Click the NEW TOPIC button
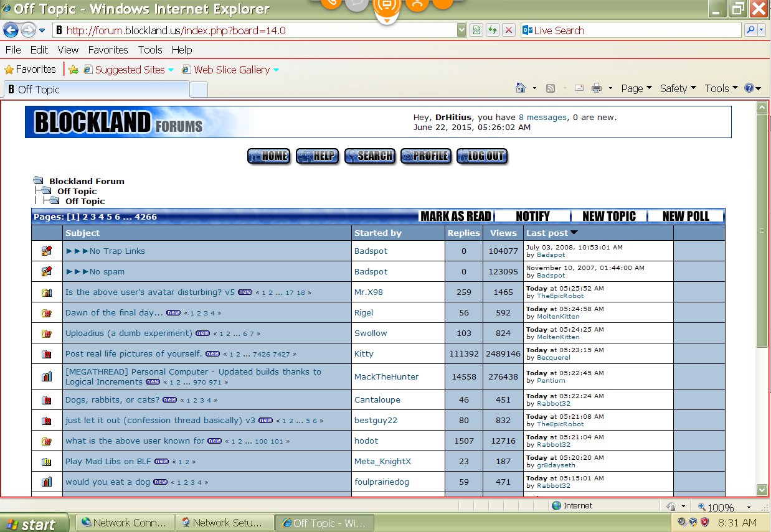The height and width of the screenshot is (532, 771). pyautogui.click(x=609, y=216)
